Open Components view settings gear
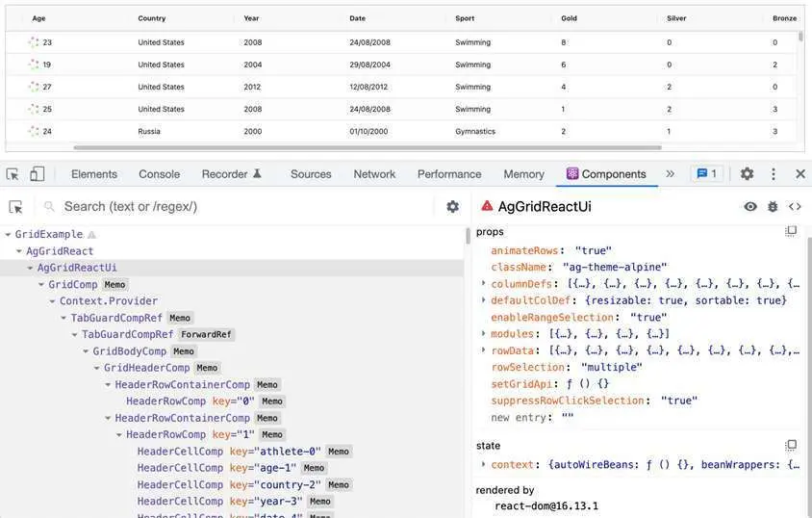This screenshot has height=518, width=812. pos(452,207)
